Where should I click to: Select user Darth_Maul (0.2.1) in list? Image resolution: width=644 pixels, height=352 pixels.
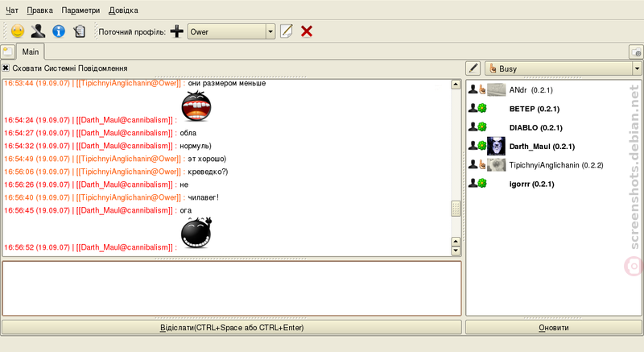(x=542, y=147)
